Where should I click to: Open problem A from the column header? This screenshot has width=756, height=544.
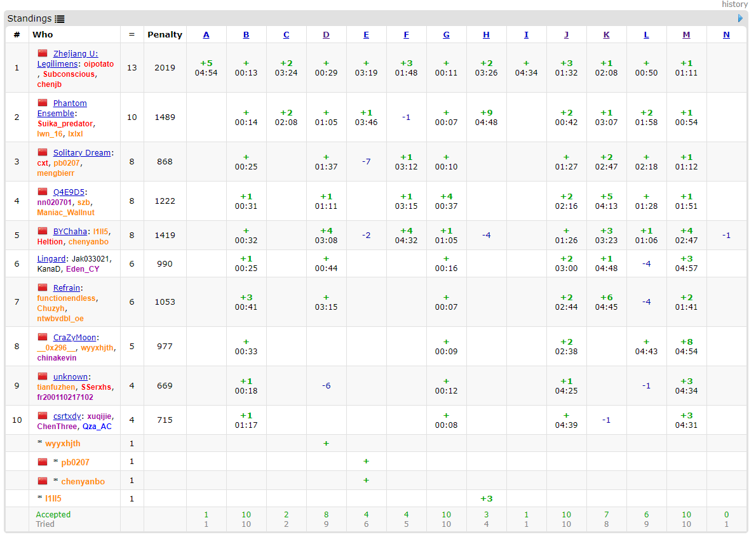tap(206, 35)
